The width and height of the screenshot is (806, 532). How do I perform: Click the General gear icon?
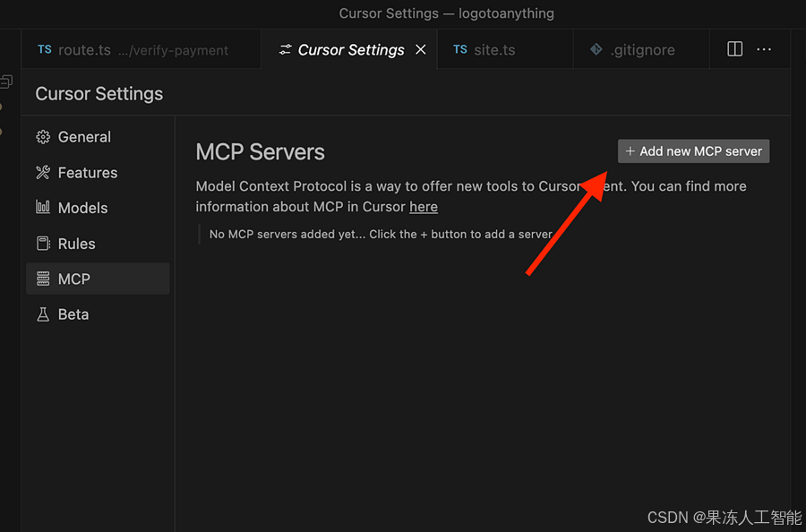pyautogui.click(x=43, y=137)
